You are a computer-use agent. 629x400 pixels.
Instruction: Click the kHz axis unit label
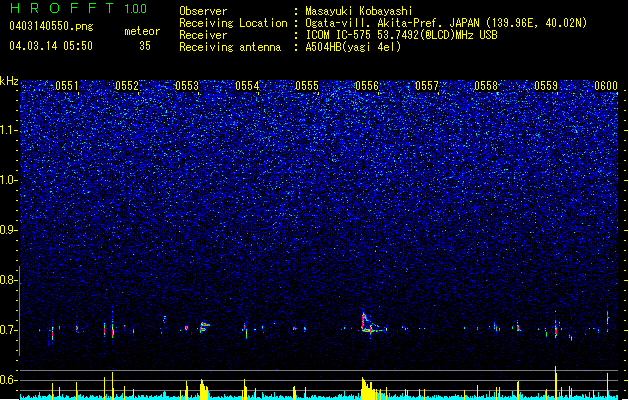[9, 81]
